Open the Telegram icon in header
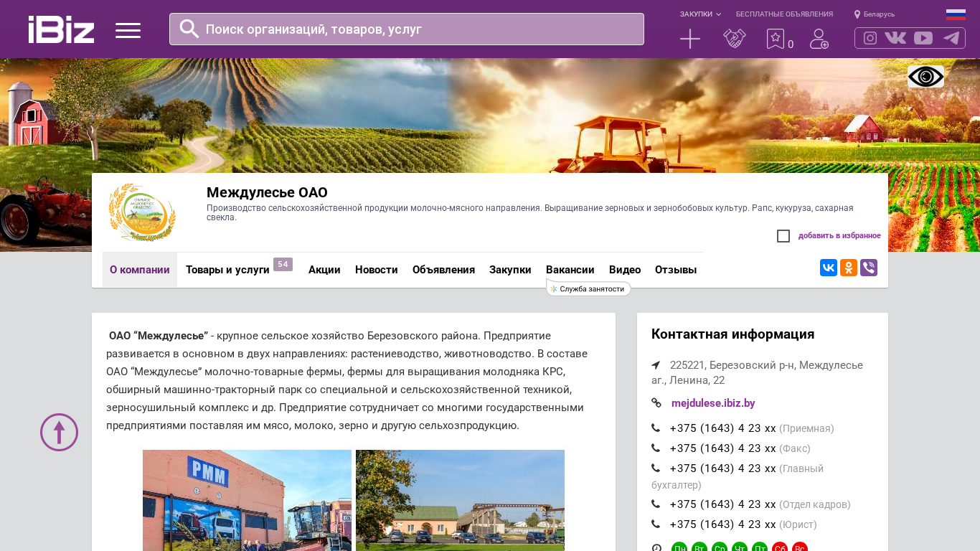The height and width of the screenshot is (551, 980). pyautogui.click(x=951, y=38)
